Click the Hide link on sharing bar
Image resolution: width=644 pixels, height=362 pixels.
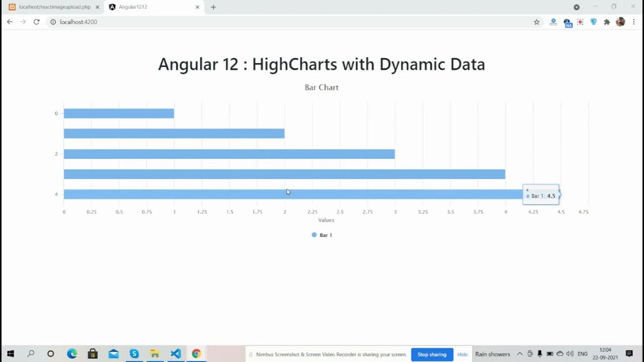462,354
